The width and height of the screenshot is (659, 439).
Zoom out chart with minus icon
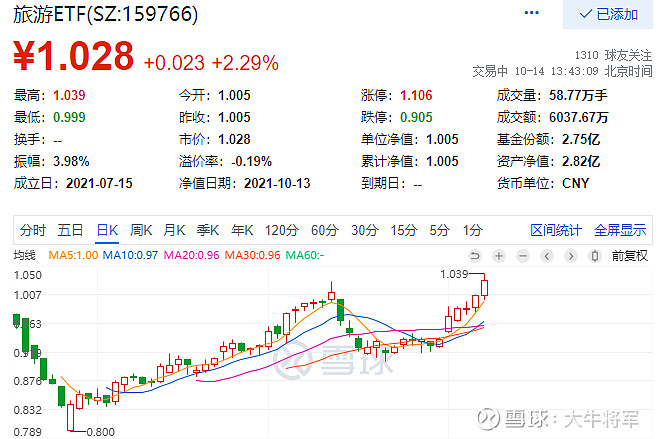click(x=523, y=255)
